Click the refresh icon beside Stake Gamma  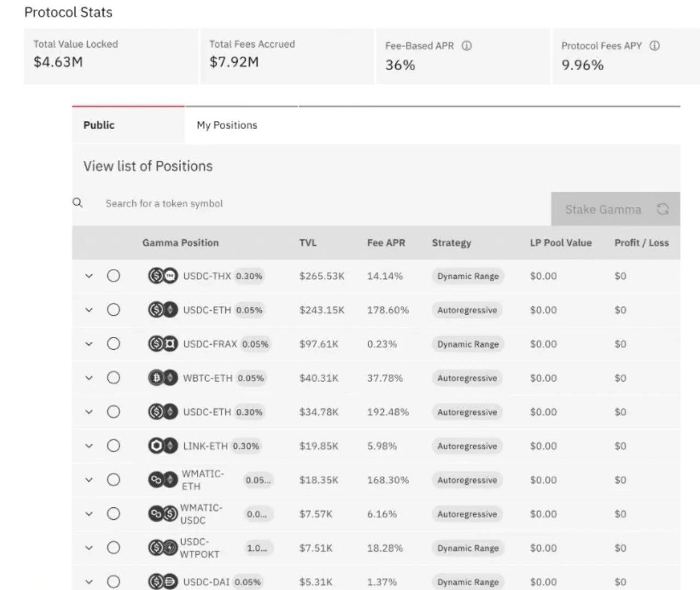coord(663,209)
